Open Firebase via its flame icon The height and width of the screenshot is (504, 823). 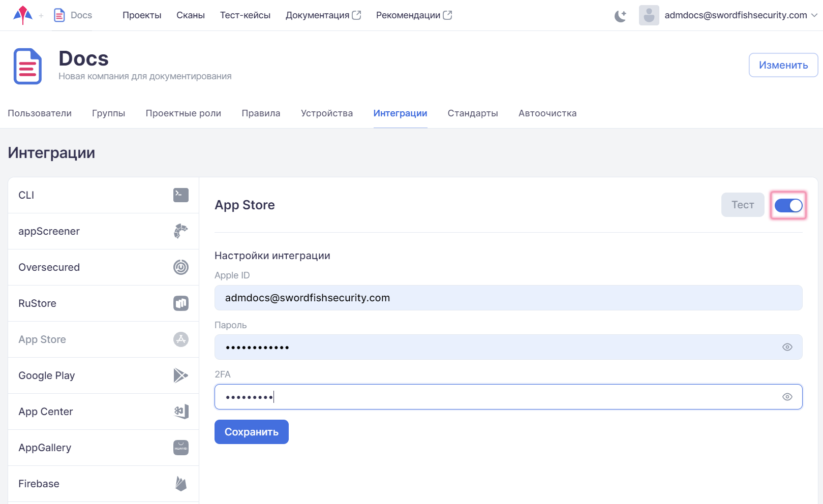180,484
